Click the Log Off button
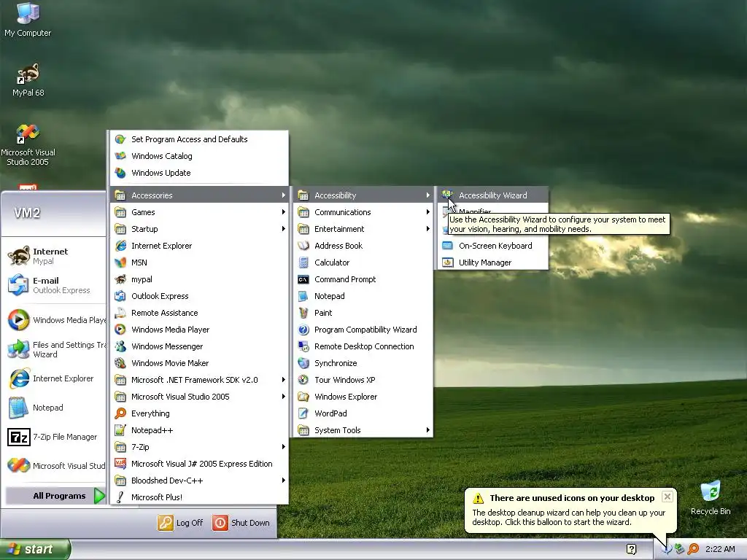Screen dimensions: 747x560 point(181,523)
